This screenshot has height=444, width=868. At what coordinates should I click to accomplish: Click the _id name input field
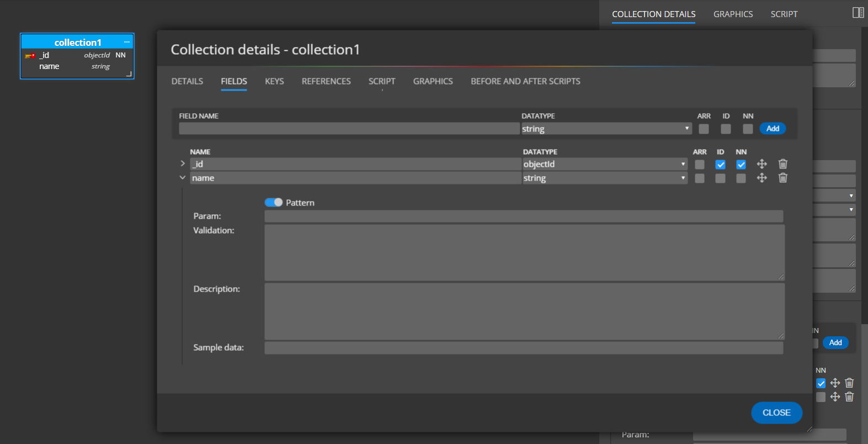coord(355,164)
